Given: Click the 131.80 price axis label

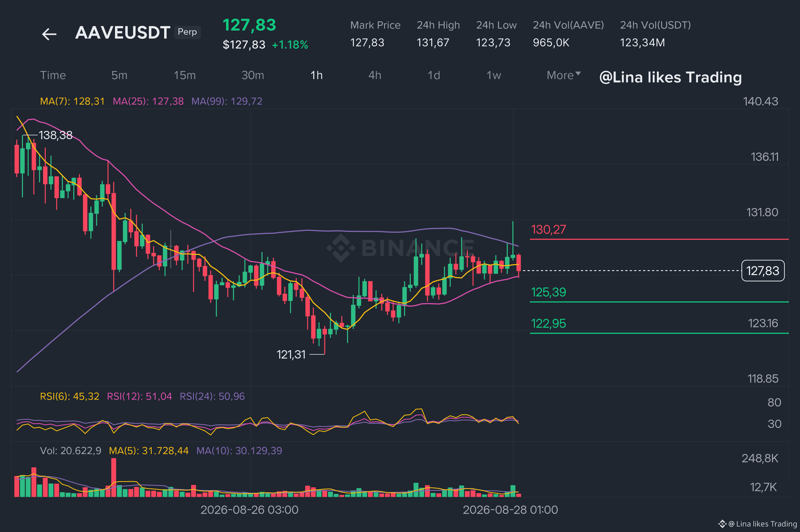Looking at the screenshot, I should [x=762, y=212].
